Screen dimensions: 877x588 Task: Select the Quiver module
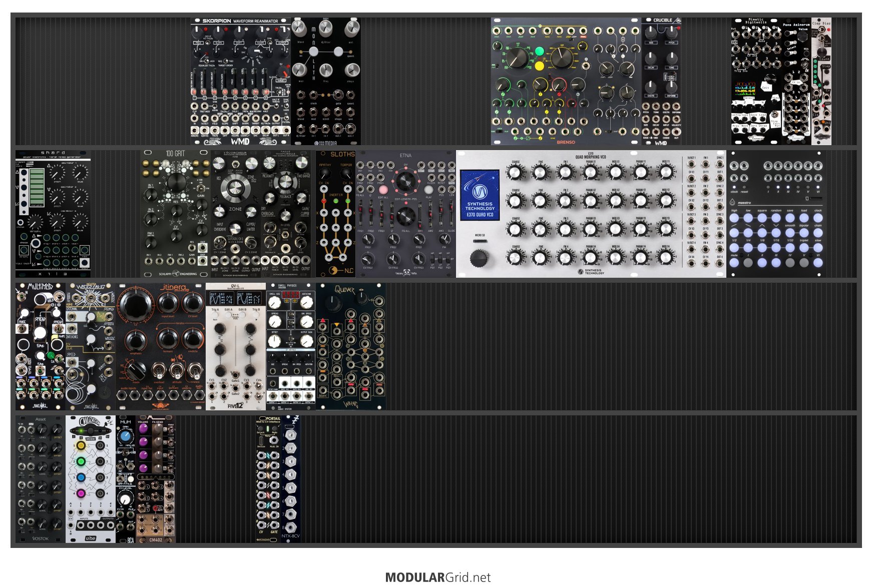click(351, 346)
